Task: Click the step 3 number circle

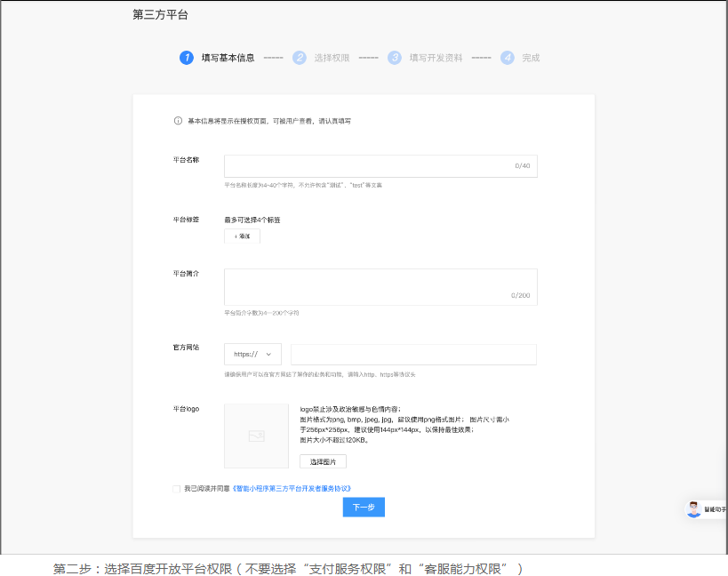Action: click(x=395, y=58)
